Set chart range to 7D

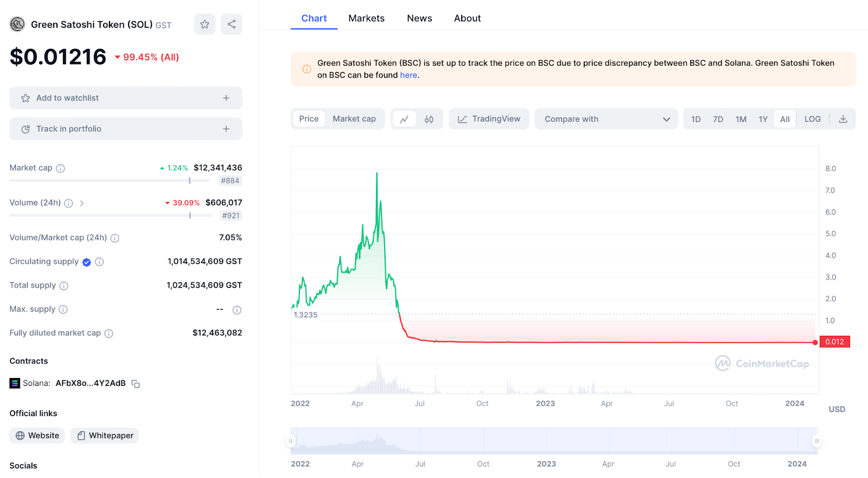click(718, 119)
